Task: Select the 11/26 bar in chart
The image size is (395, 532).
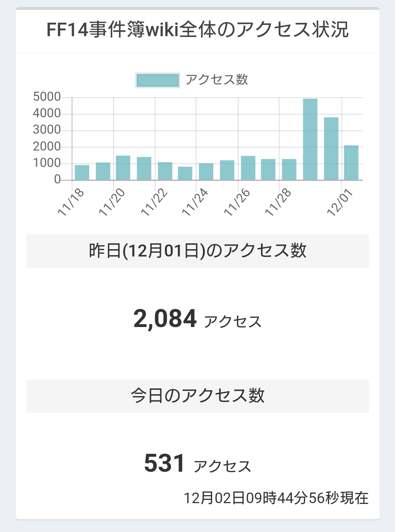Action: pos(248,168)
